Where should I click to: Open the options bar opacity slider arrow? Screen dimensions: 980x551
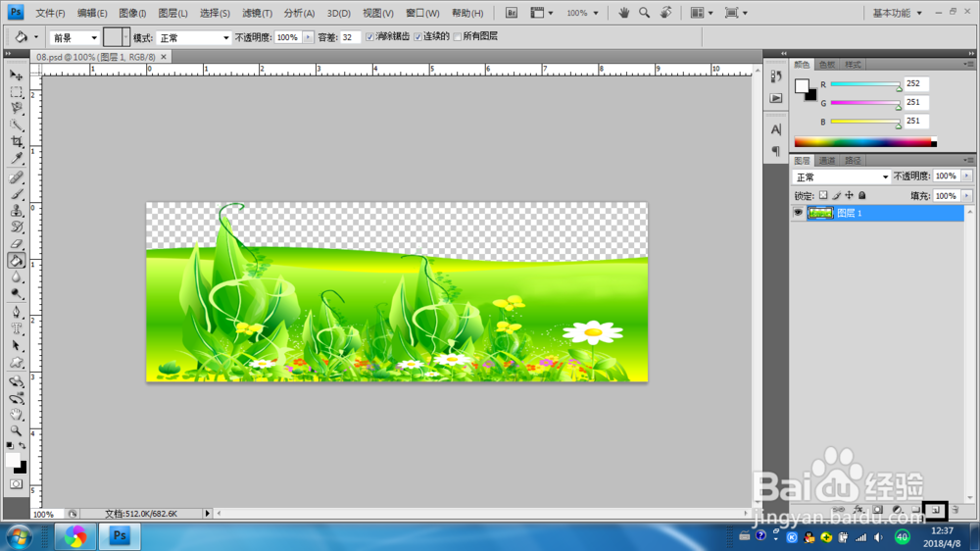(308, 37)
